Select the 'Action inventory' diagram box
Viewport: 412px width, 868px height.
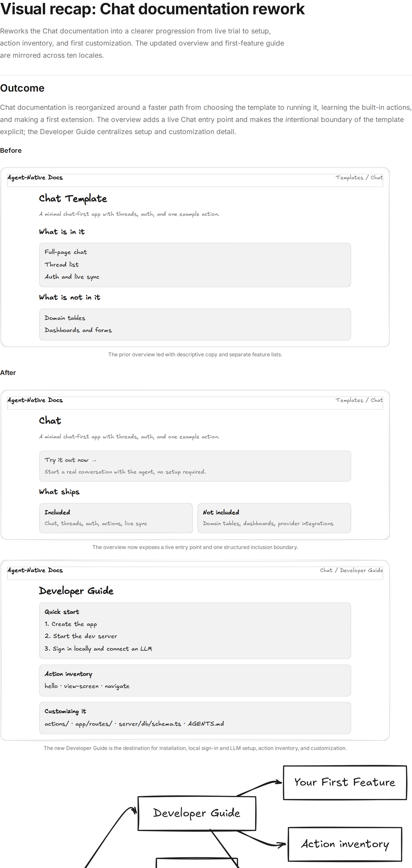coord(345,844)
